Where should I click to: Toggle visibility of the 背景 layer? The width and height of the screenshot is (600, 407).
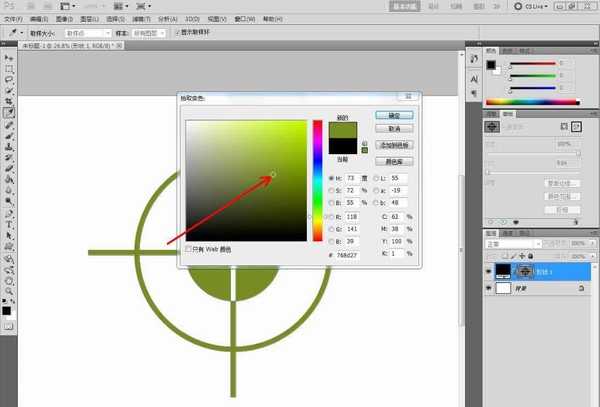[x=489, y=288]
